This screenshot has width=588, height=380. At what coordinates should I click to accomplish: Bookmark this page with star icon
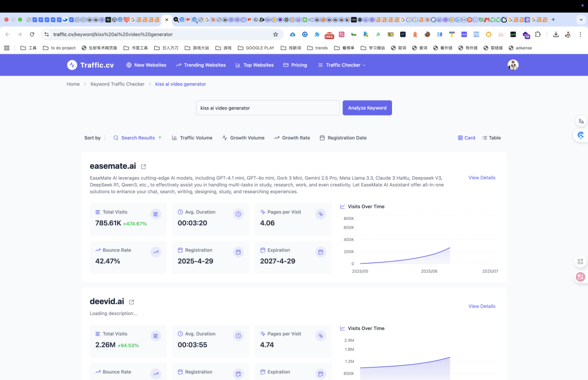pos(275,34)
